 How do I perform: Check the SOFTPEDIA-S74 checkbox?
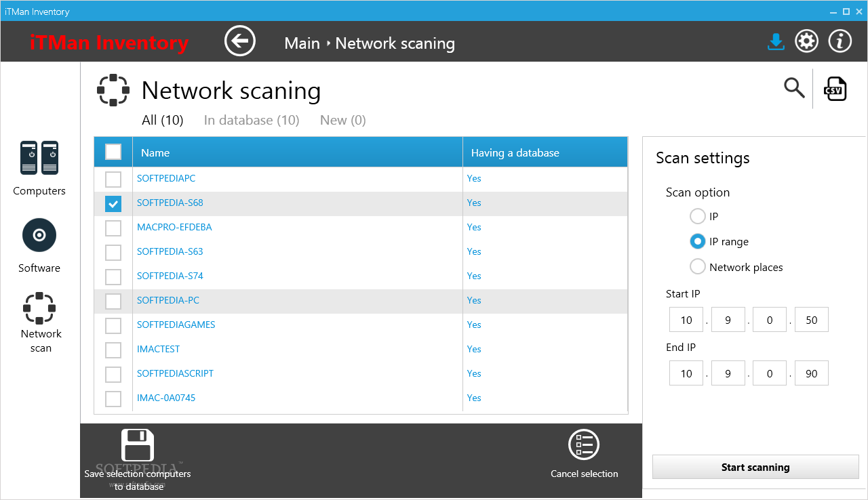(x=113, y=277)
